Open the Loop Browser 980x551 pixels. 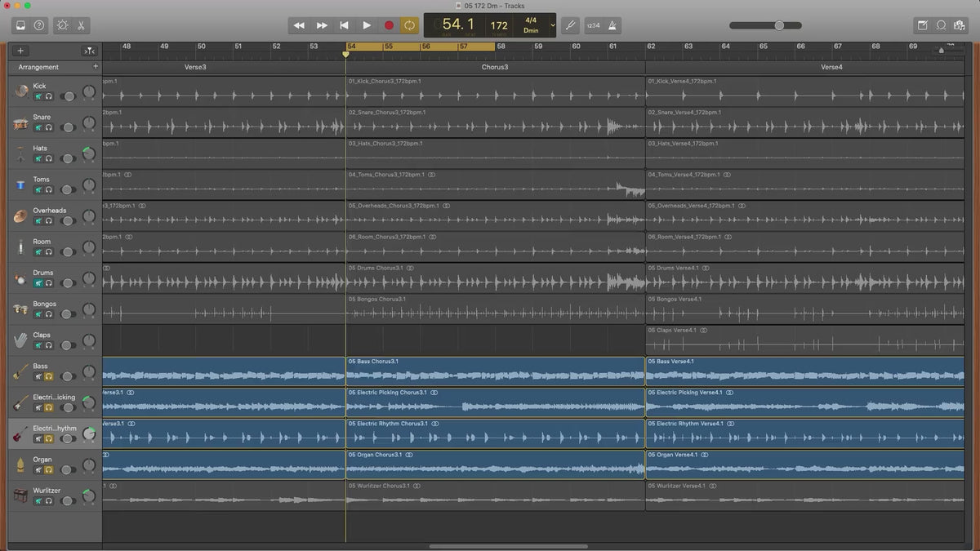click(941, 25)
